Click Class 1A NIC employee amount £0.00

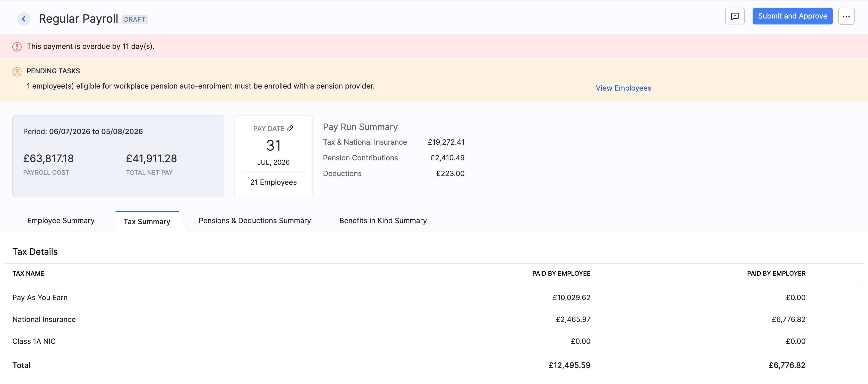point(580,342)
